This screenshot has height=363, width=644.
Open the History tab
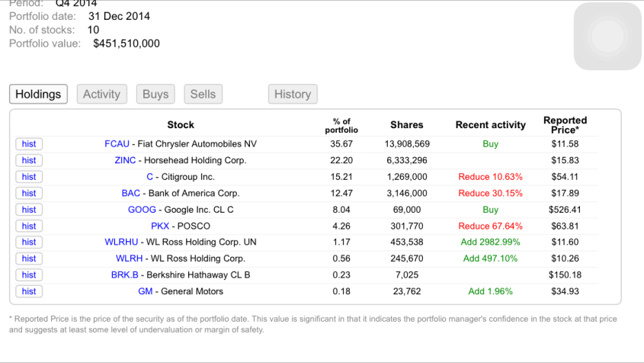(293, 95)
